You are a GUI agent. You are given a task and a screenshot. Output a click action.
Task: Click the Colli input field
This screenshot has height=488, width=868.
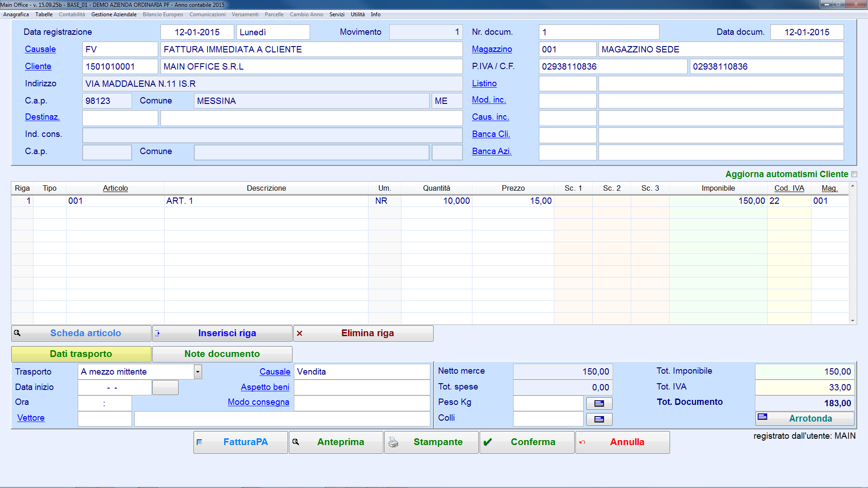click(548, 419)
